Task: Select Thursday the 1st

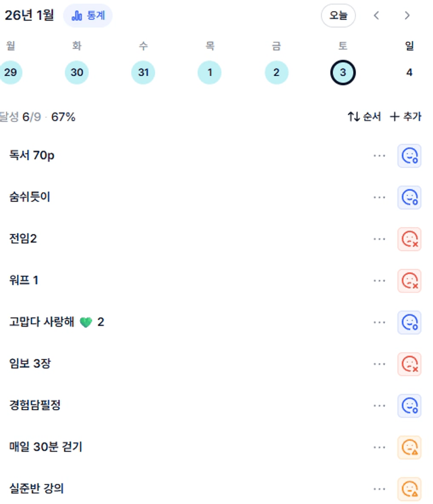Action: [209, 72]
